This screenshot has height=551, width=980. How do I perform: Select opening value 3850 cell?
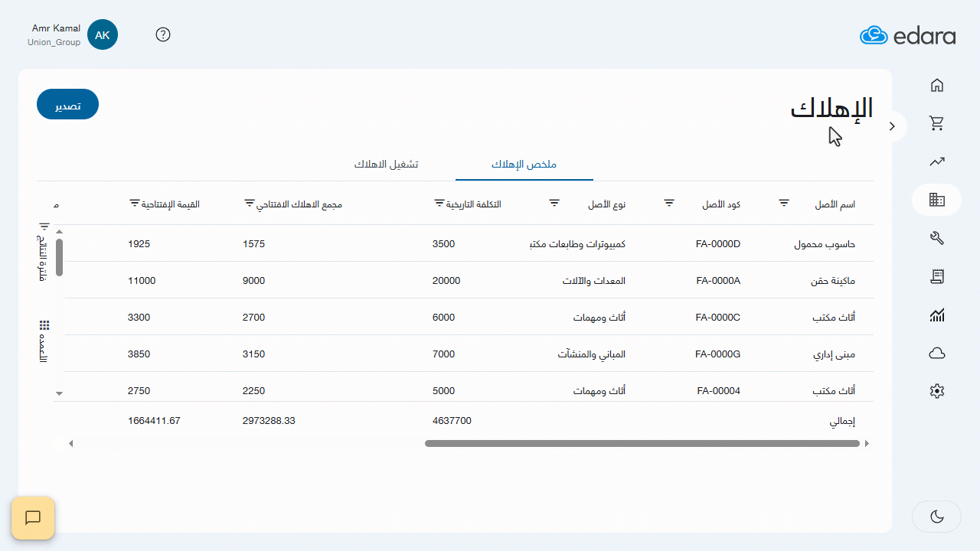[x=139, y=354]
